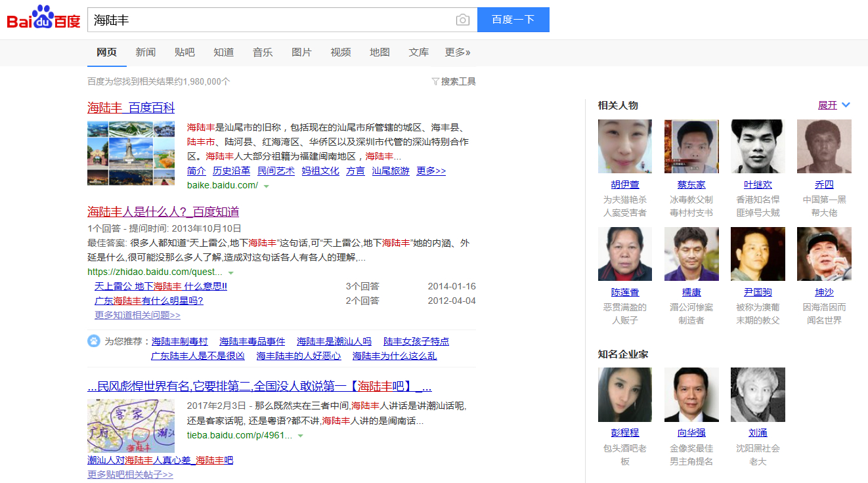Open the 胡伊萱 name link
This screenshot has width=868, height=483.
[x=625, y=185]
